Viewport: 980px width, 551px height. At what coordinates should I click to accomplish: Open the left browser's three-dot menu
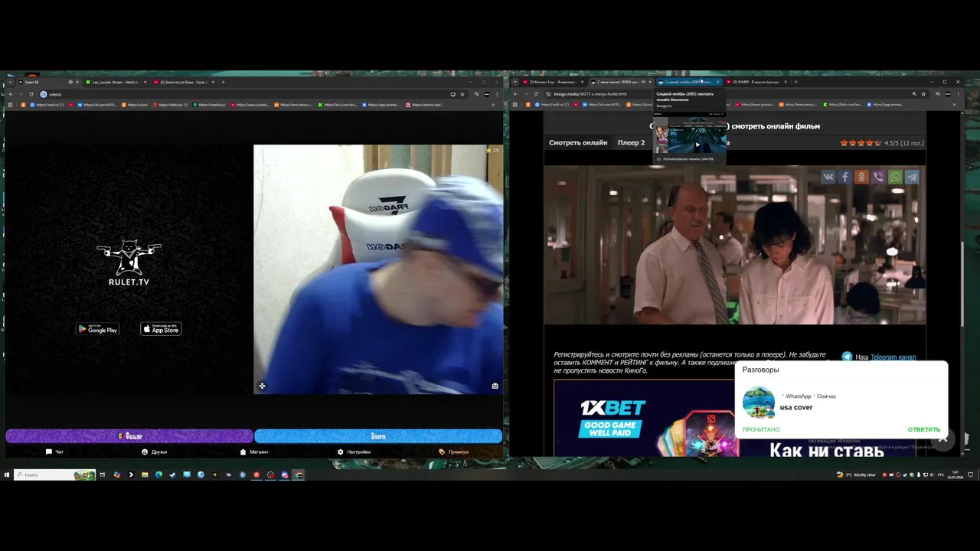click(x=498, y=94)
